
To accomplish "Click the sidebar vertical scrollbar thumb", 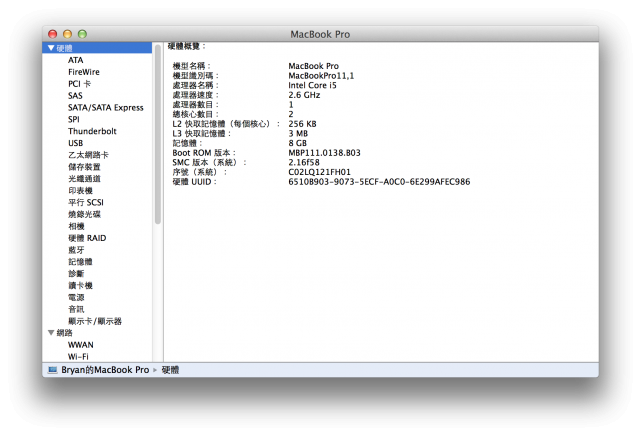I will click(158, 135).
